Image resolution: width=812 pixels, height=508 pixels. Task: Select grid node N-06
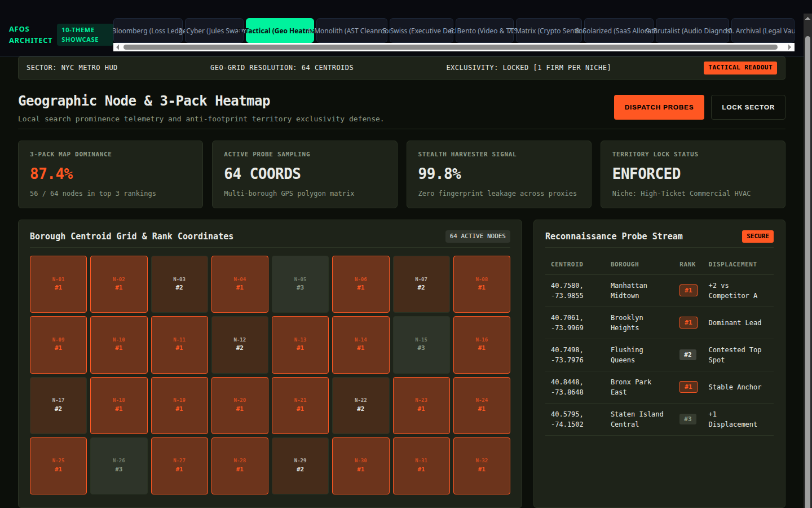(361, 284)
